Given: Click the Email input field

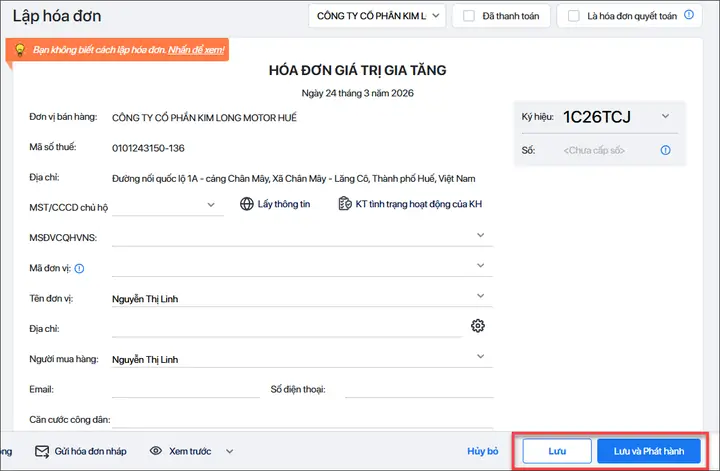Looking at the screenshot, I should tap(186, 389).
